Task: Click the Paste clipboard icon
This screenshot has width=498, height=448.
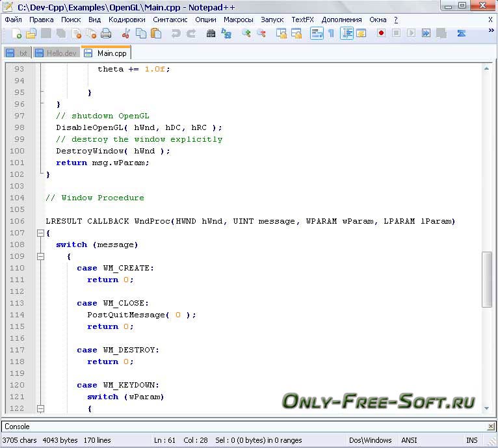Action: click(x=156, y=33)
